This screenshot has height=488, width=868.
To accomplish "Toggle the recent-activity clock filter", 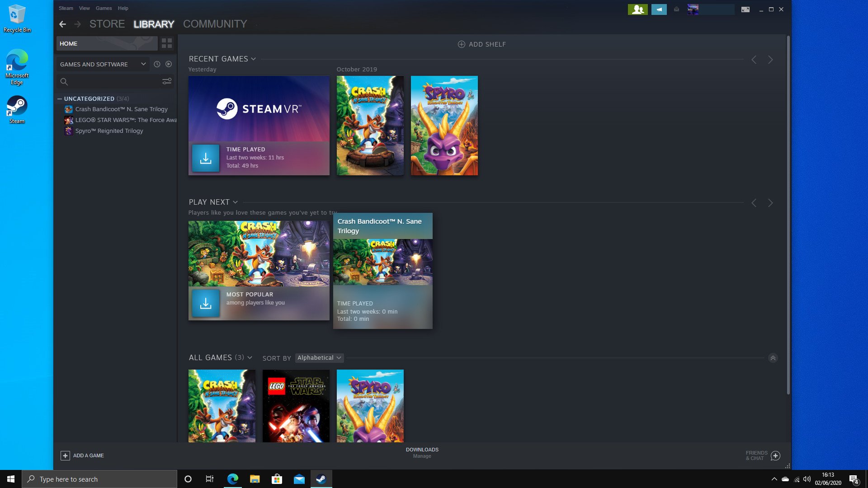I will tap(157, 64).
